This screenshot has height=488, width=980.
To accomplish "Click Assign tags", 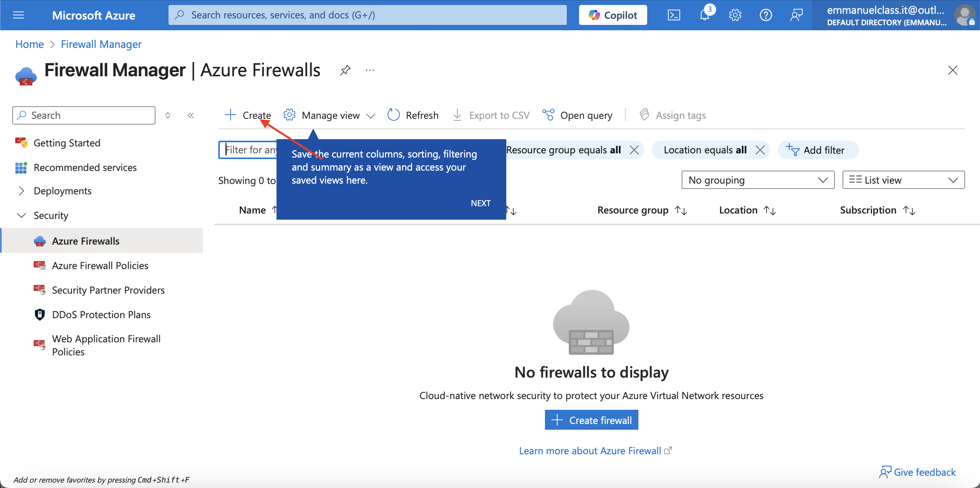I will 672,115.
